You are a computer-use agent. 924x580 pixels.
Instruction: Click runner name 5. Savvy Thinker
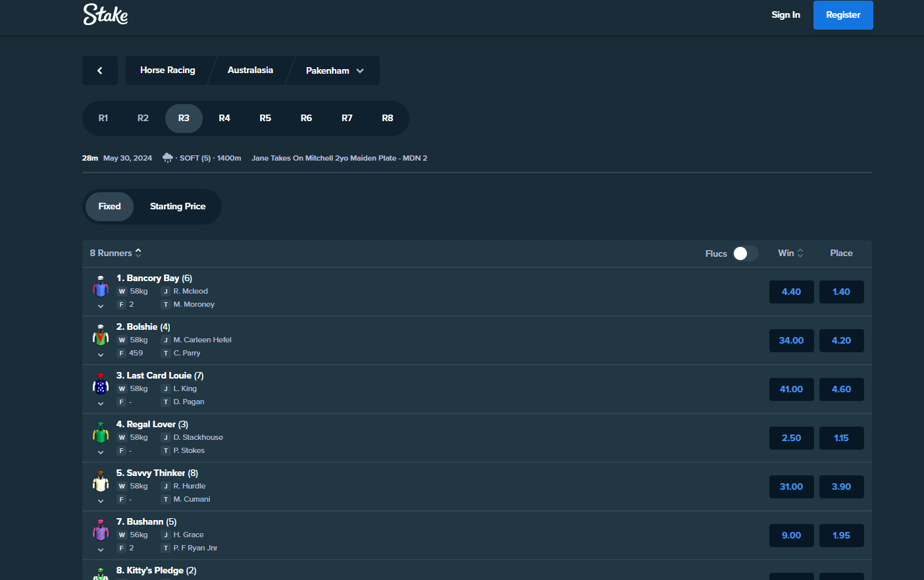(x=157, y=473)
